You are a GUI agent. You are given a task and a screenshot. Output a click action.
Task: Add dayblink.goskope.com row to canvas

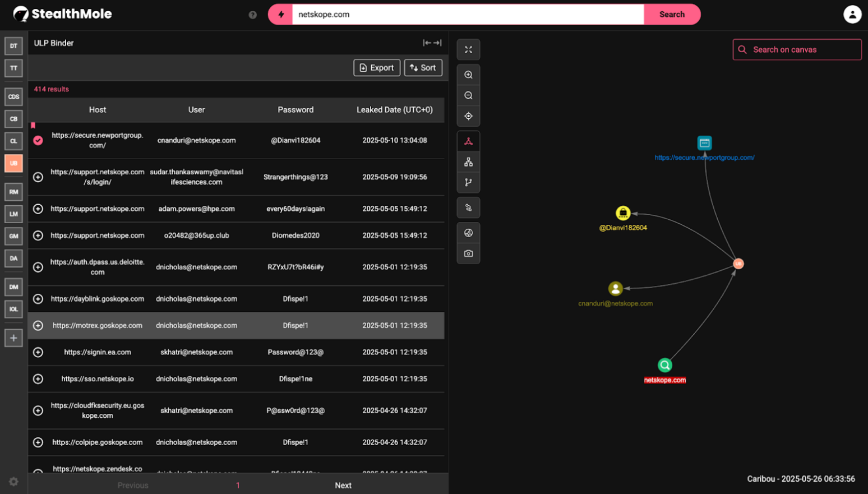[x=38, y=299]
